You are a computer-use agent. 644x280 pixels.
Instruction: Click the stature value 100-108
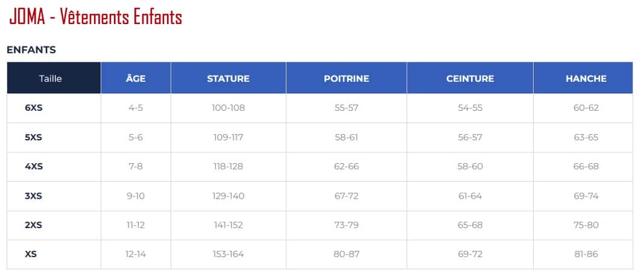point(229,108)
